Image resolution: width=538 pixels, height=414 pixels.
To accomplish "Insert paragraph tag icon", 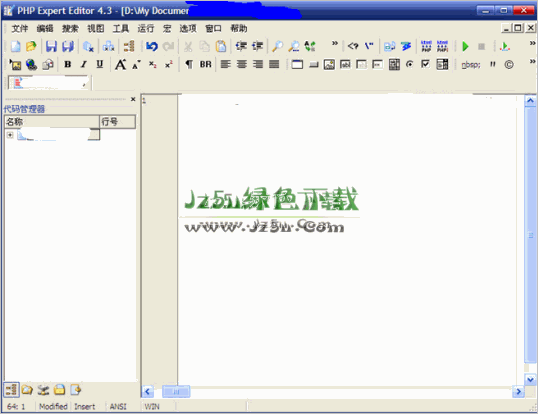I will point(189,64).
